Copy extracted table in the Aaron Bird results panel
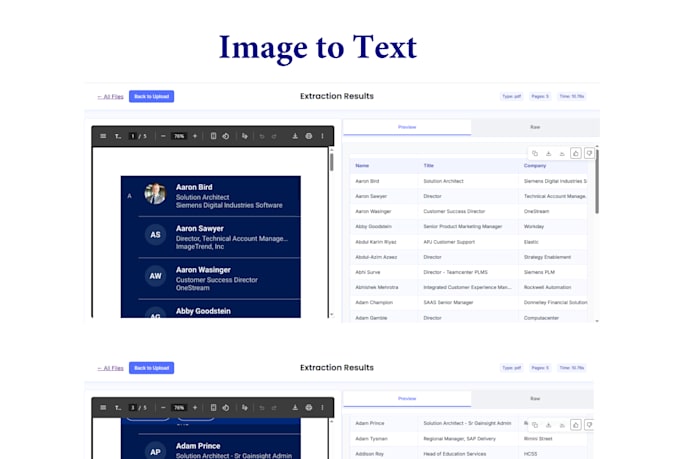This screenshot has height=459, width=680. 535,153
